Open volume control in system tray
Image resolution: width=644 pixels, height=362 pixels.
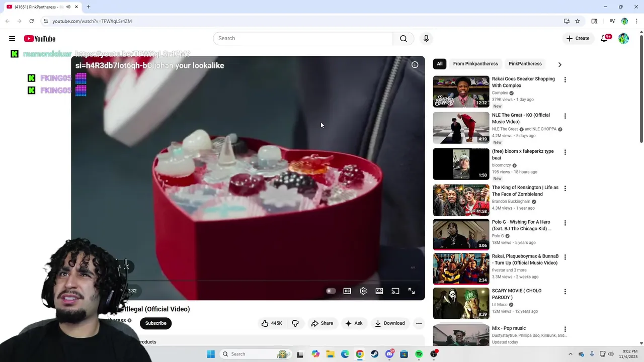click(611, 354)
